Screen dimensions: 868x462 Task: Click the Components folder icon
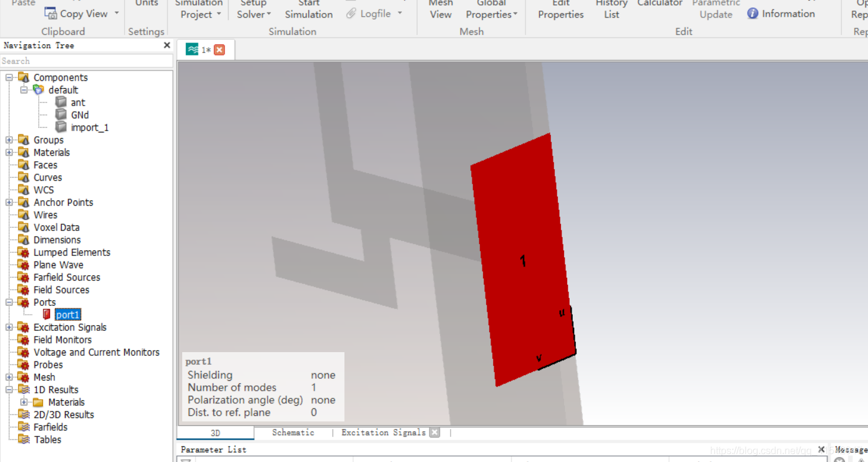point(24,77)
